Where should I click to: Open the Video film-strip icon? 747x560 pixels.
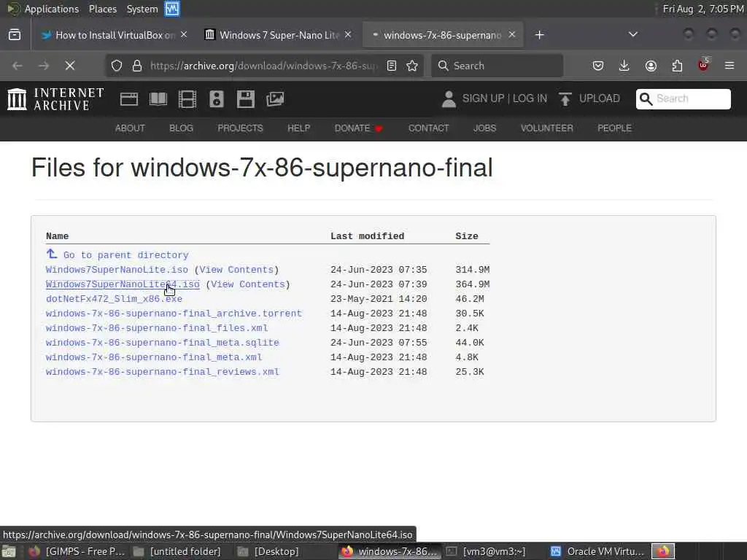[x=187, y=99]
